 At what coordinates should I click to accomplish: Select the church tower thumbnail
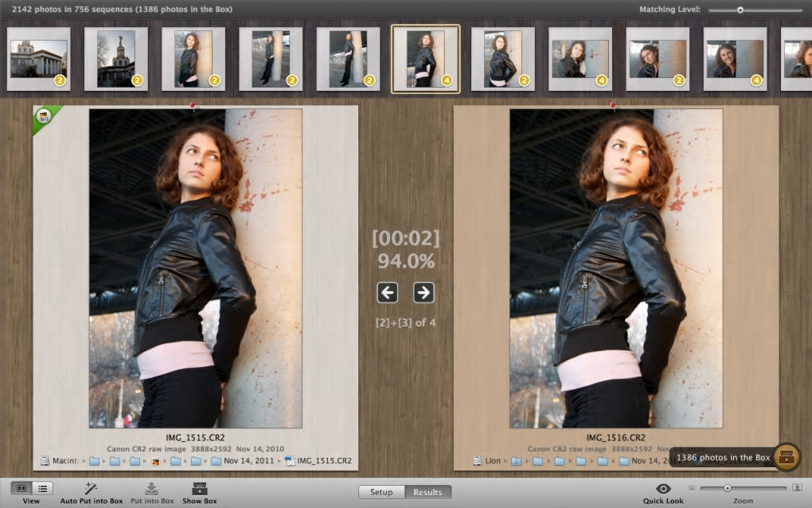pyautogui.click(x=116, y=59)
